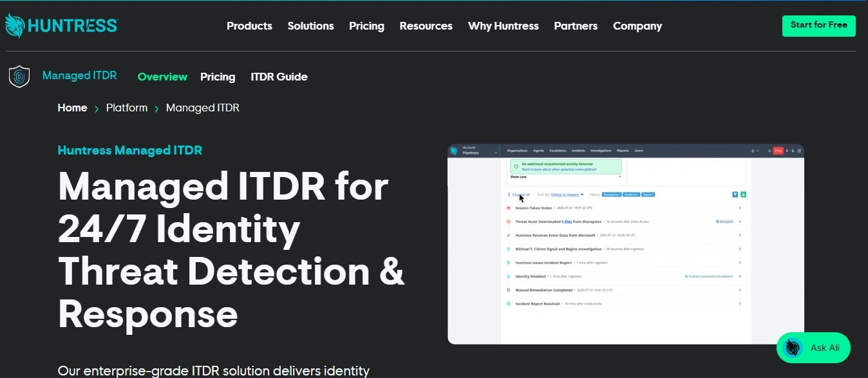Open the Products menu
The height and width of the screenshot is (378, 868).
249,26
